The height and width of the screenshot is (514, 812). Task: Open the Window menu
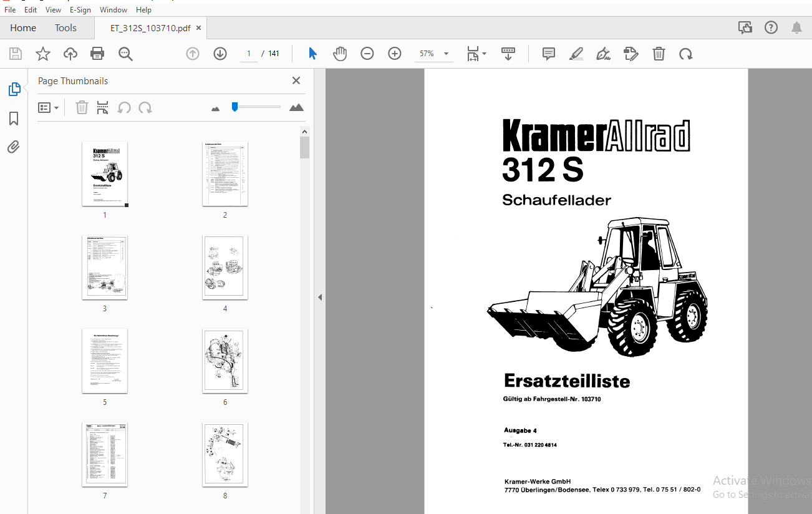point(114,10)
